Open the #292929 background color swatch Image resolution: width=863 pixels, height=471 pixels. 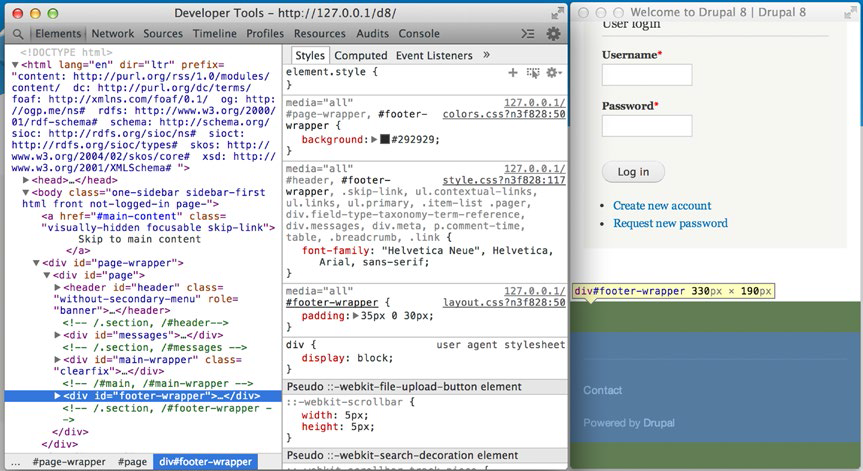tap(385, 140)
